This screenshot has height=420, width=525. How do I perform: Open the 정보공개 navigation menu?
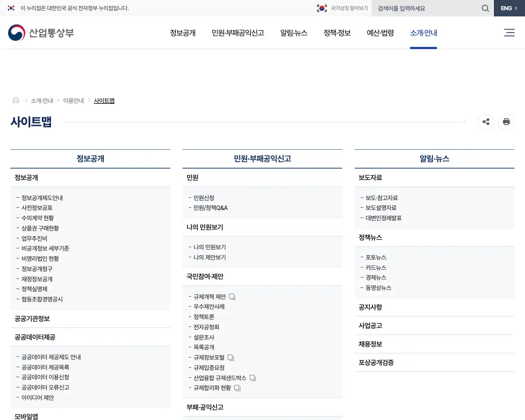pos(183,33)
